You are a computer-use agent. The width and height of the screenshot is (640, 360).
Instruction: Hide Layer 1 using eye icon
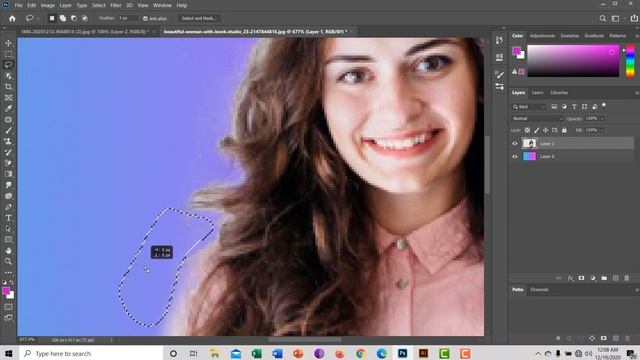515,143
